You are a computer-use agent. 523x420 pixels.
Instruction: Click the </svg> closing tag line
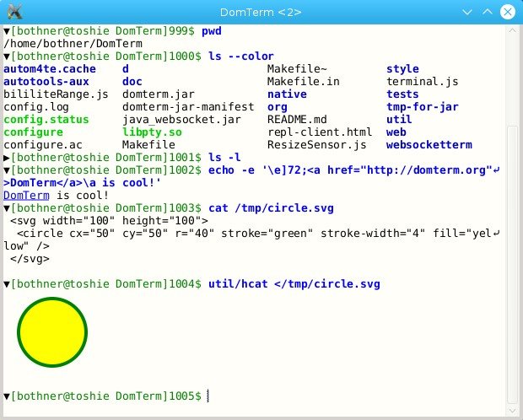(x=30, y=259)
